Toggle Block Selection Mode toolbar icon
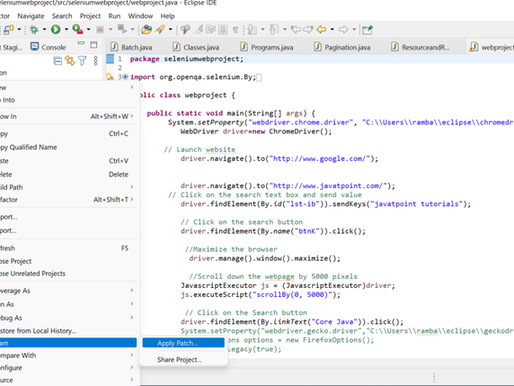 223,30
